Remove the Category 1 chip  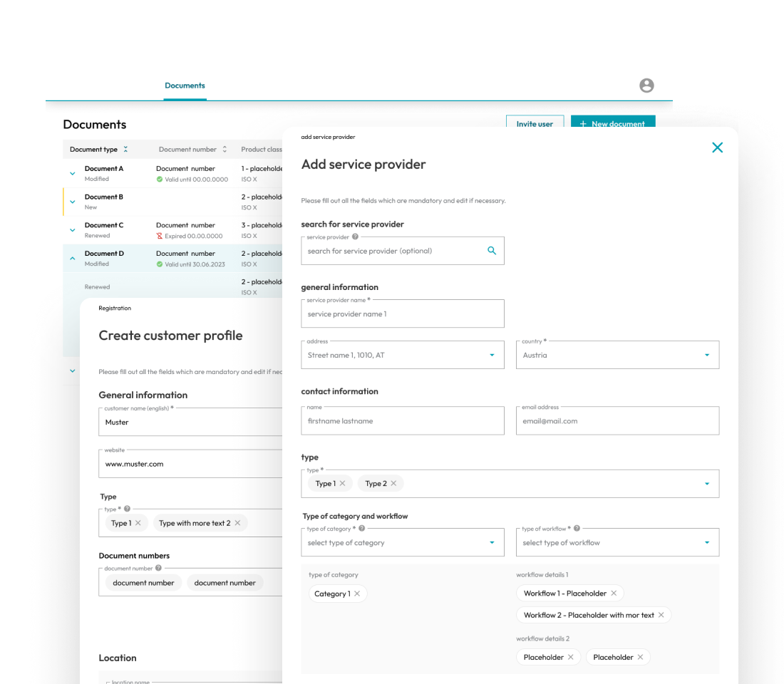click(x=357, y=594)
